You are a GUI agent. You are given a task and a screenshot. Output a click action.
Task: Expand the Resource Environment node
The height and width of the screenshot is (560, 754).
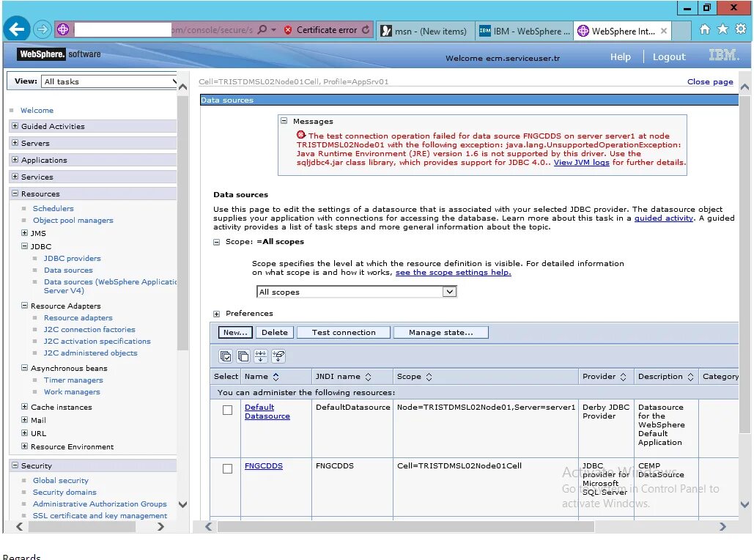[24, 446]
